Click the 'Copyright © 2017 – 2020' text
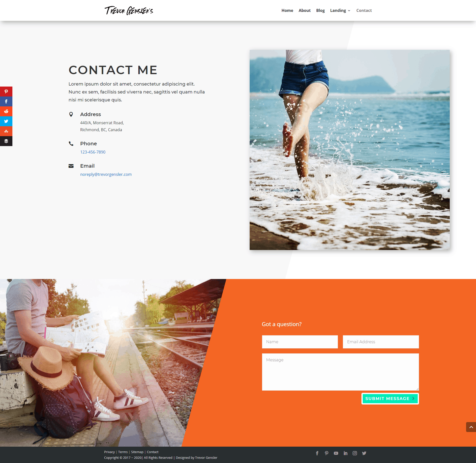The image size is (476, 463). [123, 458]
